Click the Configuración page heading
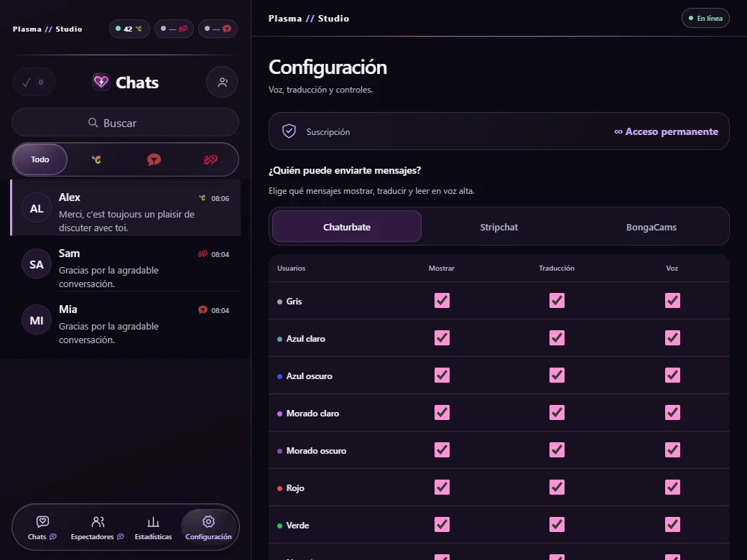Viewport: 747px width, 560px height. tap(328, 67)
